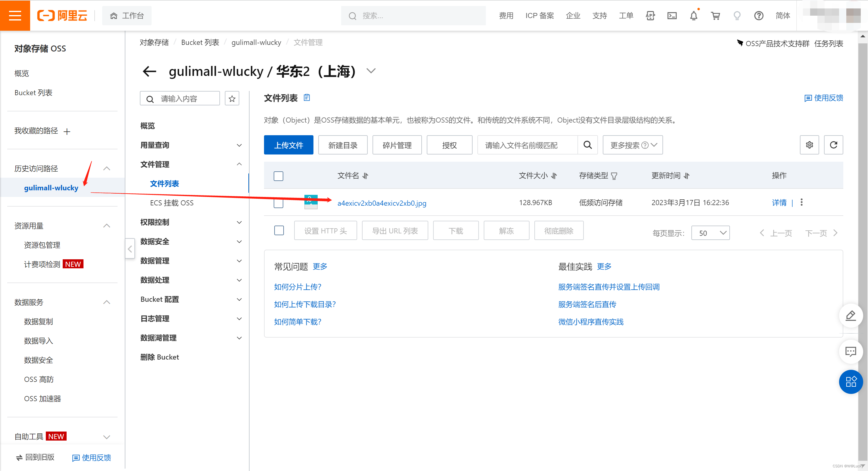Click the 上传文件 button
Image resolution: width=868 pixels, height=471 pixels.
tap(288, 145)
